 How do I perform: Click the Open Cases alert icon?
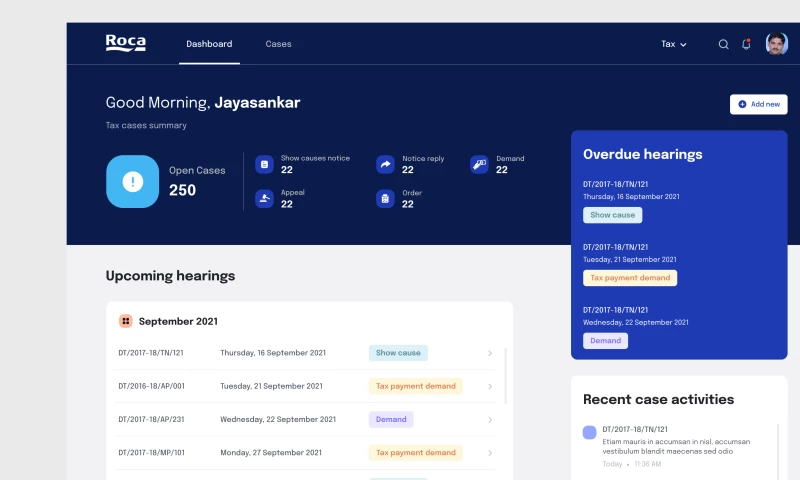(x=132, y=182)
